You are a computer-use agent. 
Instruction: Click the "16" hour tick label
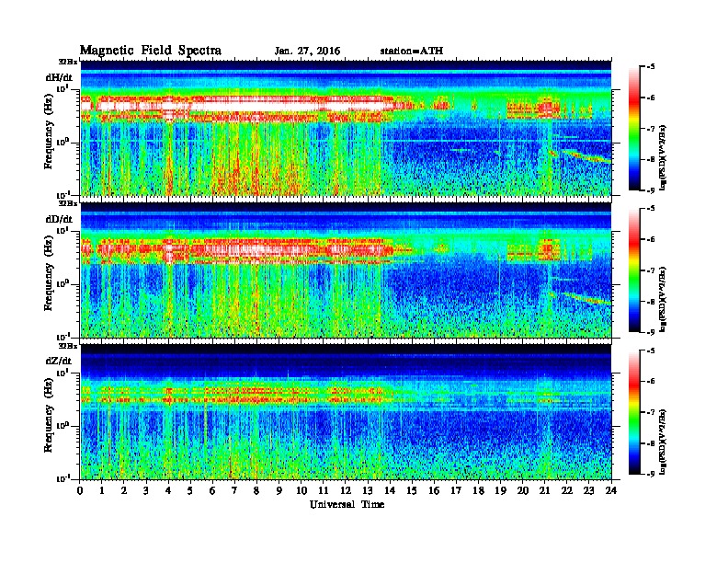tap(434, 490)
